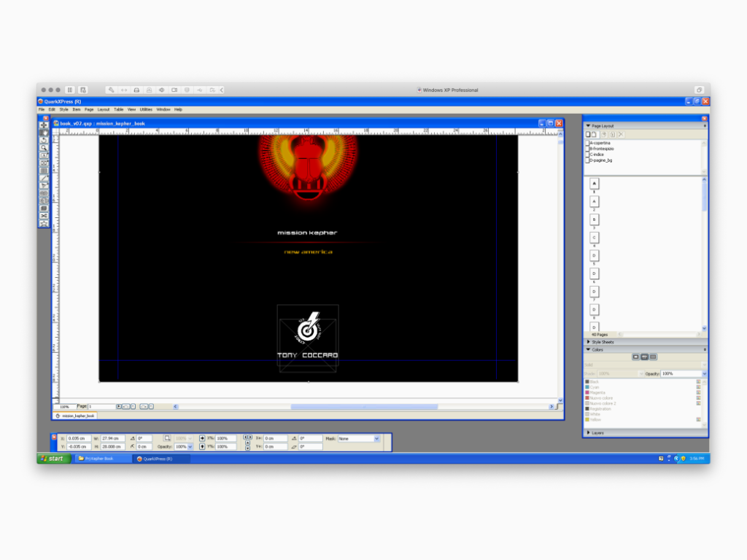The width and height of the screenshot is (747, 560).
Task: Open the Layout menu
Action: [x=104, y=109]
